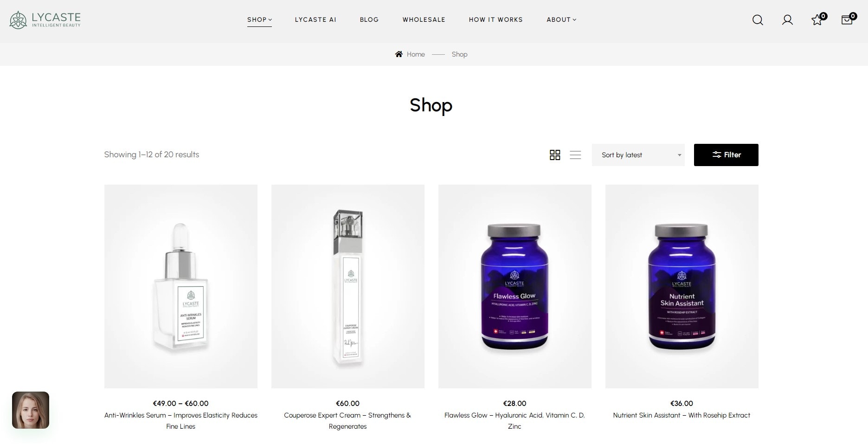Viewport: 868px width, 444px height.
Task: Switch to grid view layout
Action: (x=555, y=155)
